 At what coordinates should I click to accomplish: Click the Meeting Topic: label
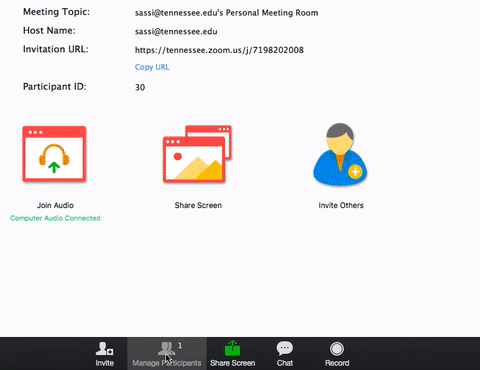point(56,12)
